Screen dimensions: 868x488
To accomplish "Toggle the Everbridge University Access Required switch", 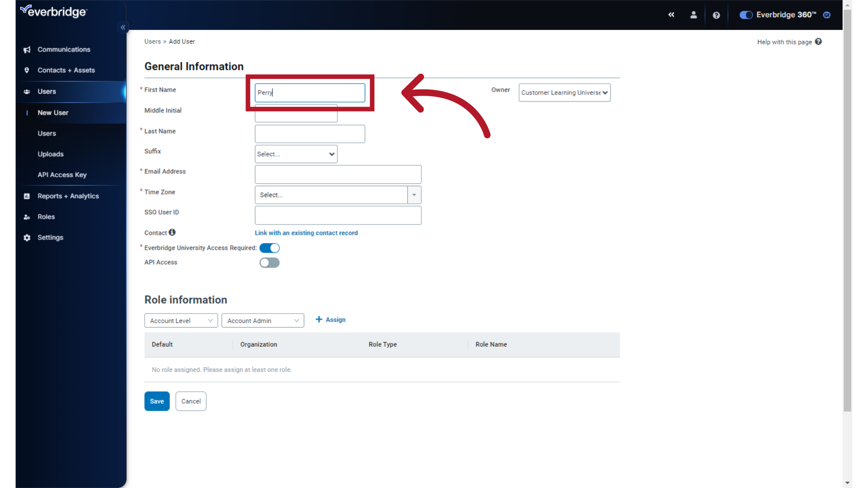I will coord(269,248).
